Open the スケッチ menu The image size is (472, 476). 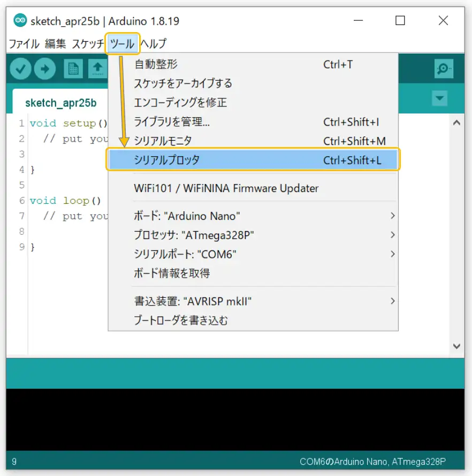pyautogui.click(x=88, y=44)
